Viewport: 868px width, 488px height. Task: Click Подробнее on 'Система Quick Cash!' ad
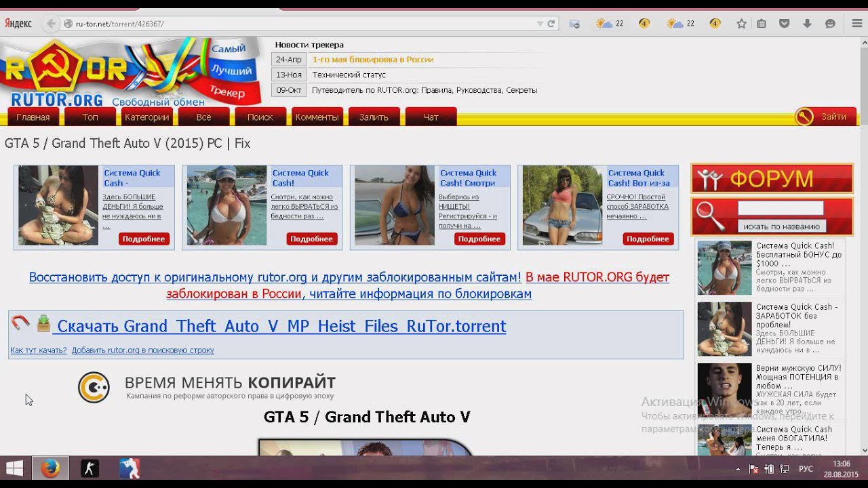tap(312, 239)
